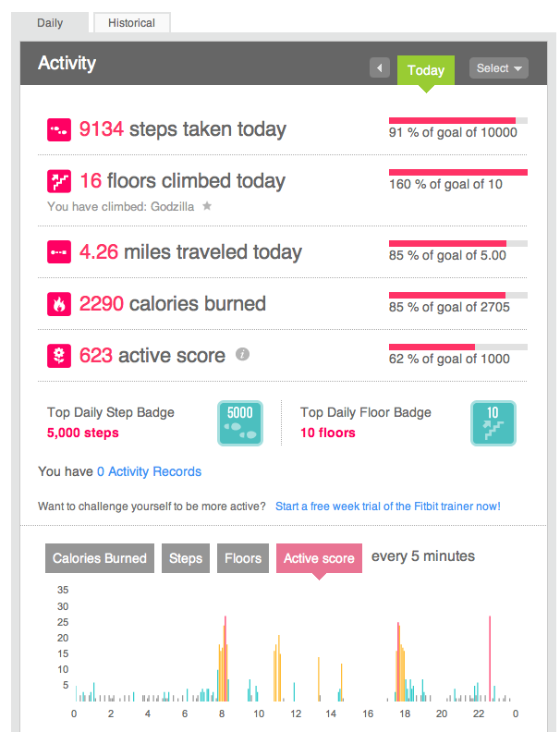The image size is (560, 732).
Task: Select the Daily tab
Action: (50, 23)
